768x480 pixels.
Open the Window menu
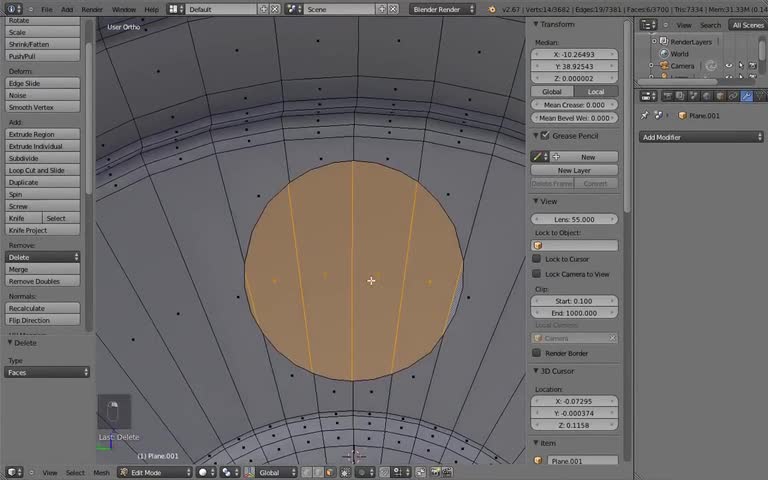124,9
